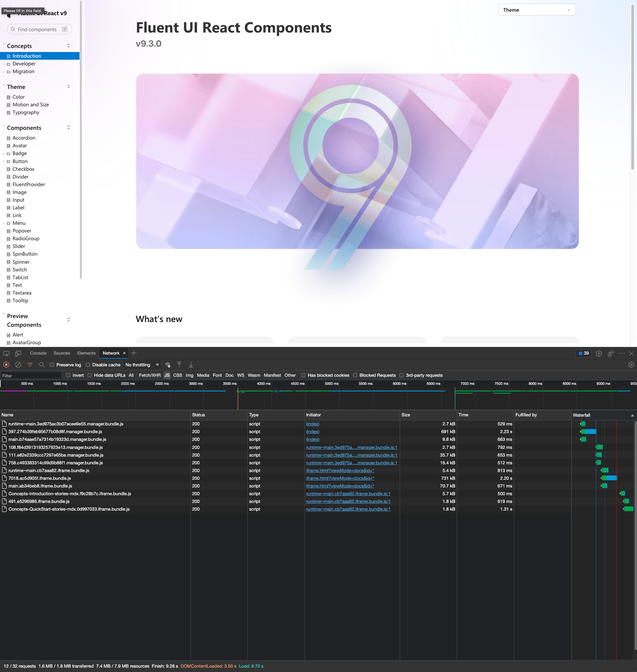Open No throttling dropdown

(142, 365)
